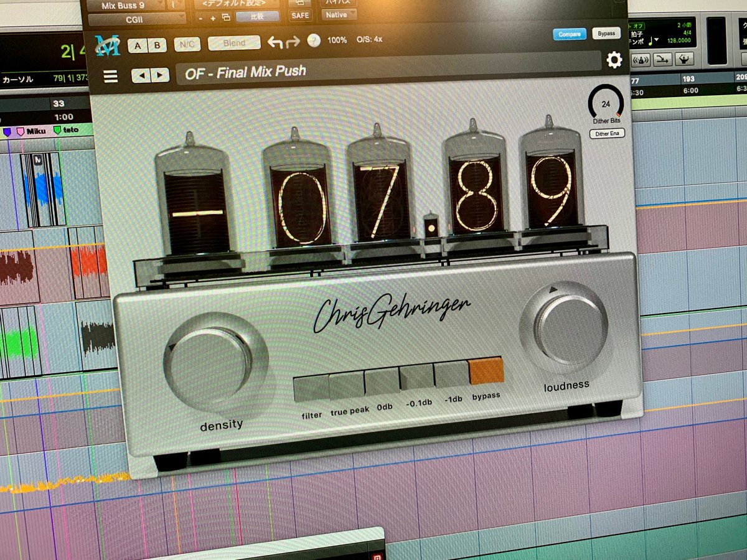Toggle the metronome click button in Pro Tools
747x560 pixels.
[x=641, y=60]
